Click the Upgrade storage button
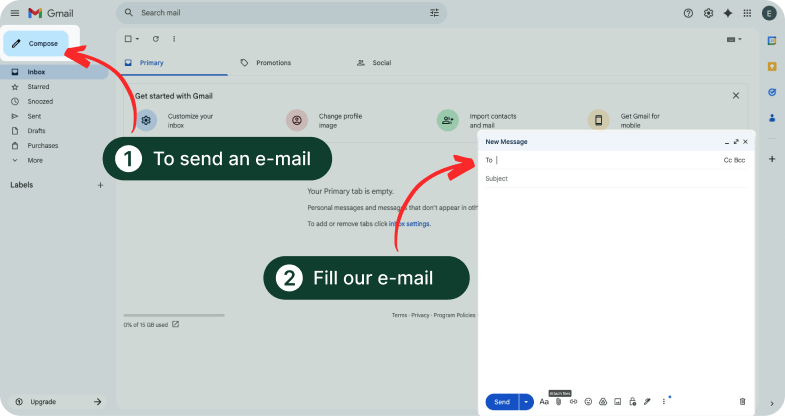The image size is (785, 416). (58, 401)
